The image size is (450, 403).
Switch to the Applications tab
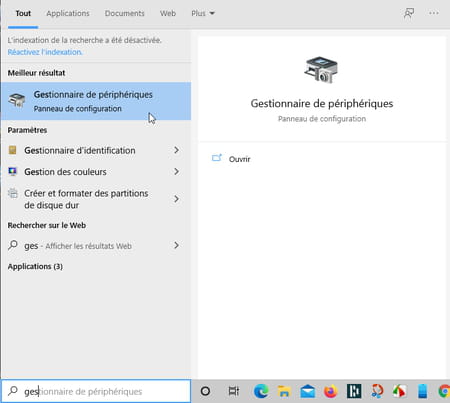pyautogui.click(x=68, y=13)
